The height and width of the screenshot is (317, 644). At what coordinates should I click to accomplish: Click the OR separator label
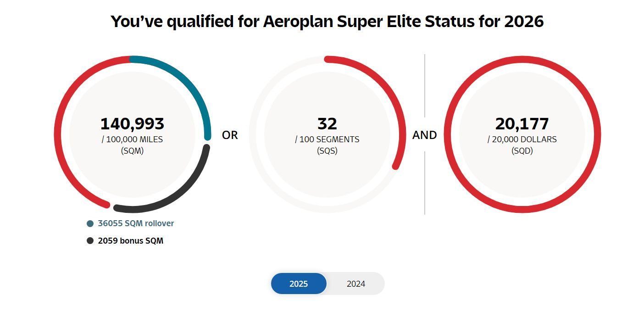pos(230,135)
